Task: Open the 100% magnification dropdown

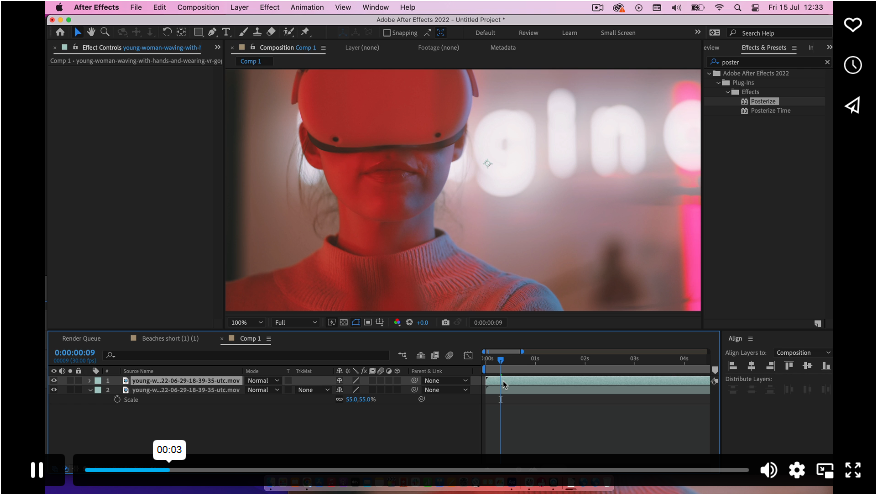Action: pyautogui.click(x=247, y=323)
